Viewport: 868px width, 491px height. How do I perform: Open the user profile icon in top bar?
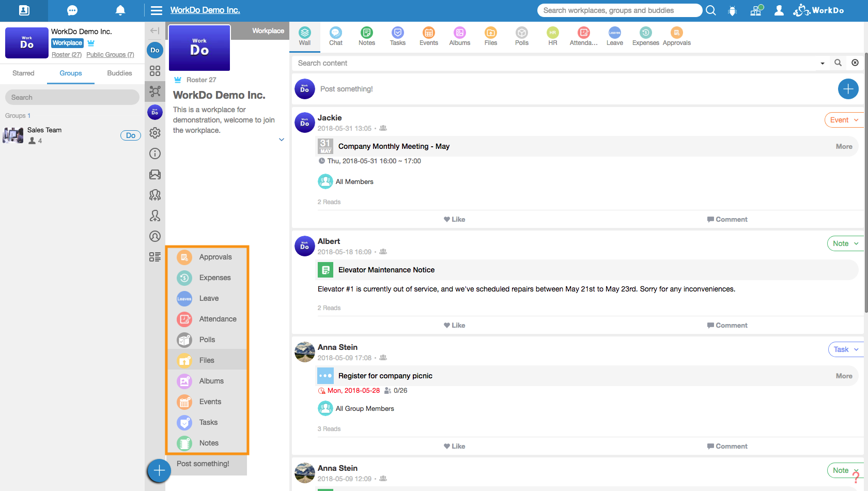(x=779, y=10)
